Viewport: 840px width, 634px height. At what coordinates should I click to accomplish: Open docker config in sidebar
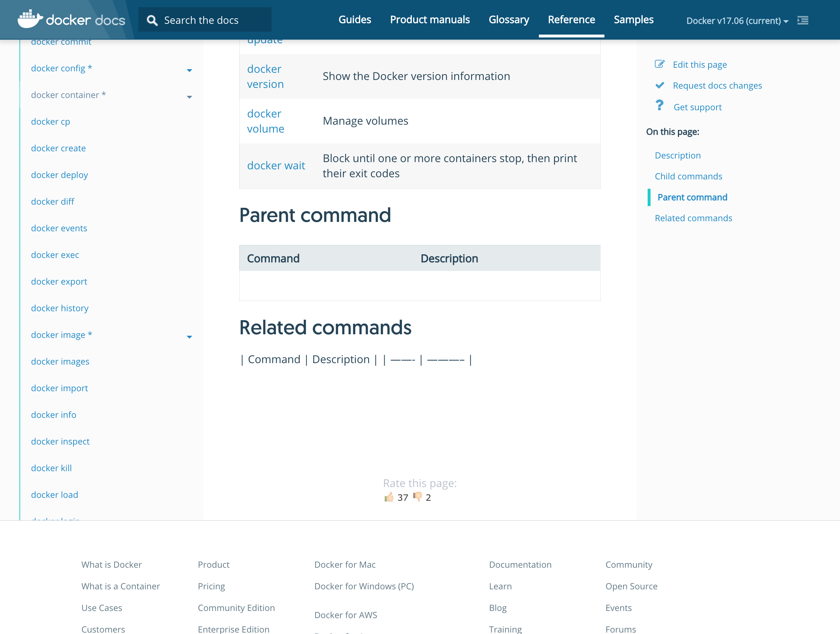pyautogui.click(x=62, y=68)
